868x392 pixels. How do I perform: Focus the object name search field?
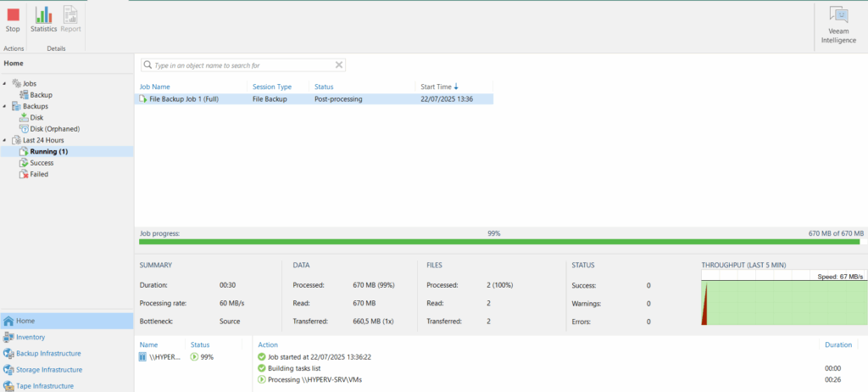(243, 64)
